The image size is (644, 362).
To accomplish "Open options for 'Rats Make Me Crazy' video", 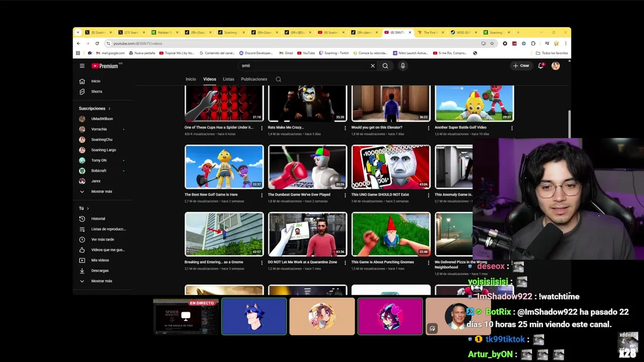I will pos(345,128).
